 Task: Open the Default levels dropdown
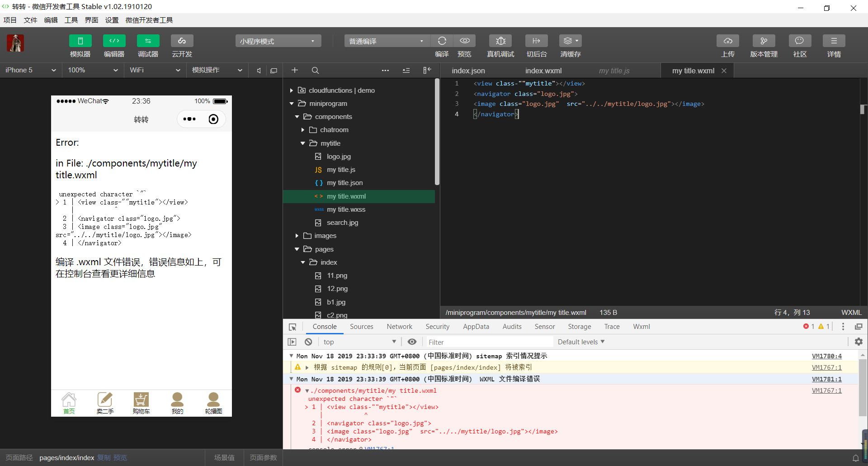[581, 342]
